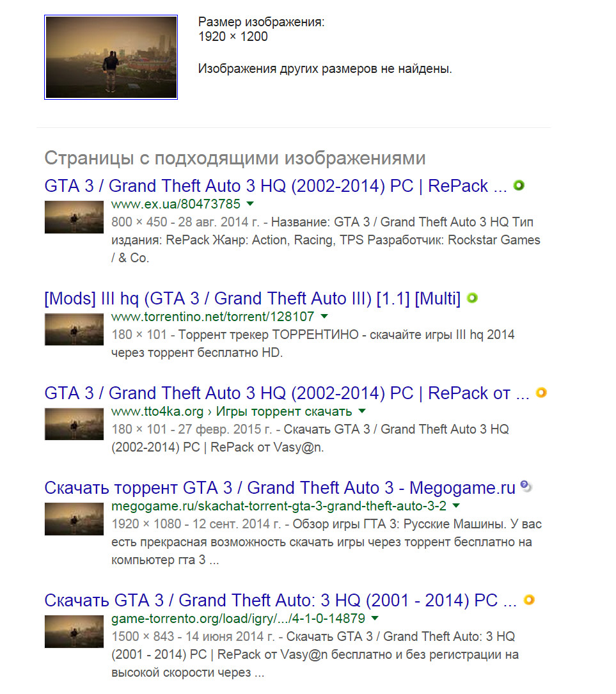The image size is (616, 694).
Task: Open the [Mods] III hq torrentino result
Action: [252, 298]
